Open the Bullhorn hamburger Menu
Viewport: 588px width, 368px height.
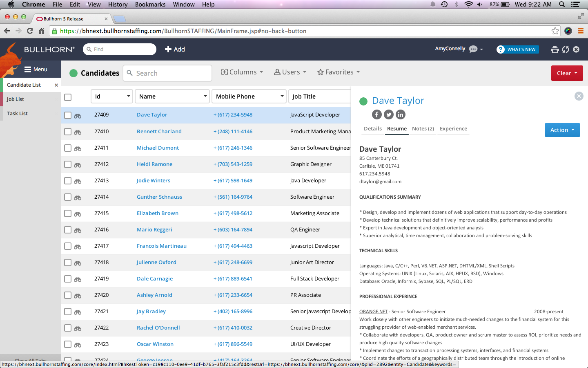[x=36, y=70]
